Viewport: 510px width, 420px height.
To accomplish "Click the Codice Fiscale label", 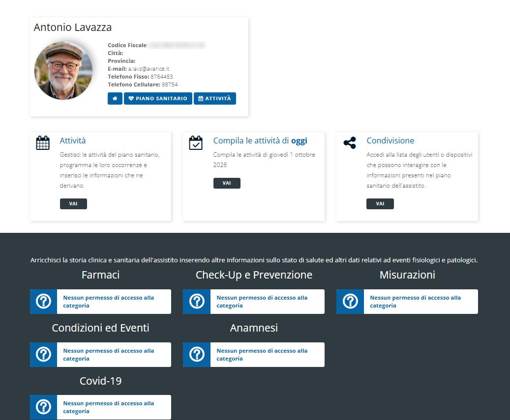I will click(x=127, y=45).
